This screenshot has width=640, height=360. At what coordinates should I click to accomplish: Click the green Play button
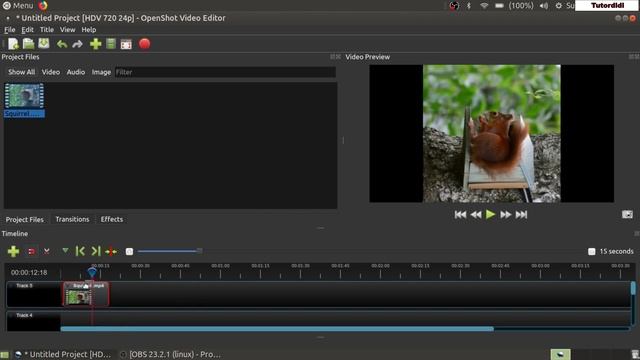coord(491,214)
